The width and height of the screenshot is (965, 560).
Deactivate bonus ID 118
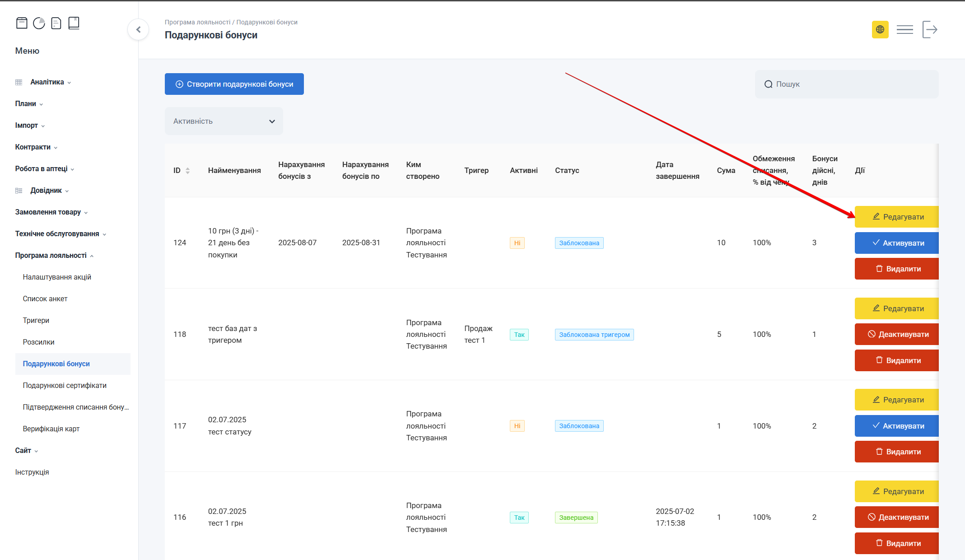coord(897,335)
